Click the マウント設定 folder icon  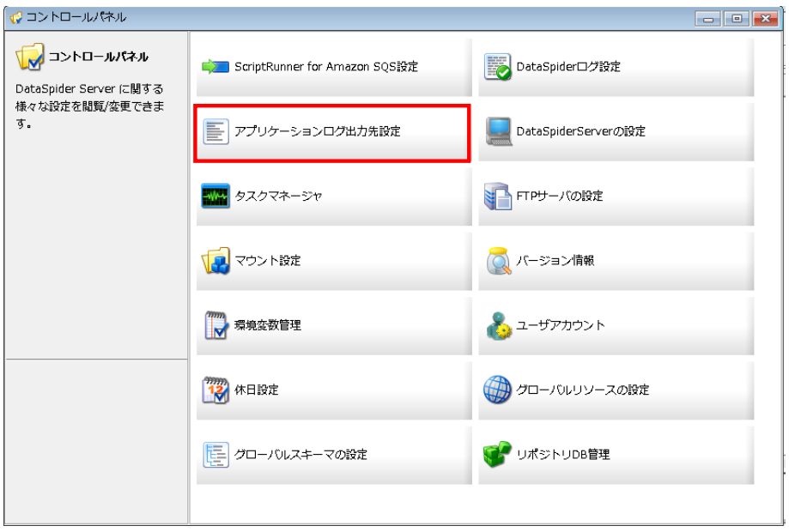215,261
